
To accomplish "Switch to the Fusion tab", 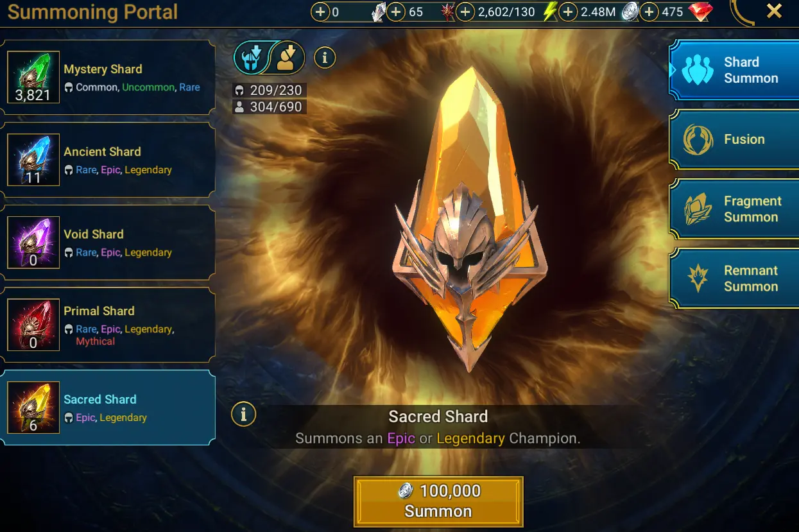I will click(735, 139).
